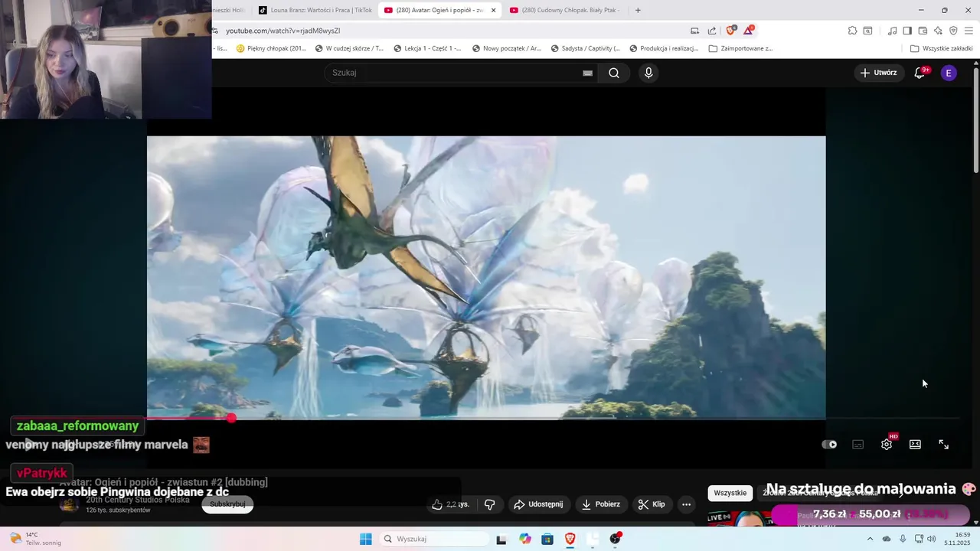Start voice search with microphone icon
Image resolution: width=980 pixels, height=551 pixels.
[x=648, y=73]
